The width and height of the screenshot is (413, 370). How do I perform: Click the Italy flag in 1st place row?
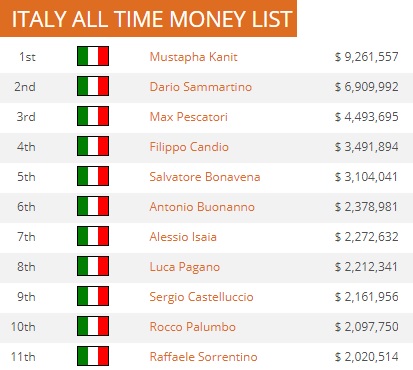(x=93, y=56)
